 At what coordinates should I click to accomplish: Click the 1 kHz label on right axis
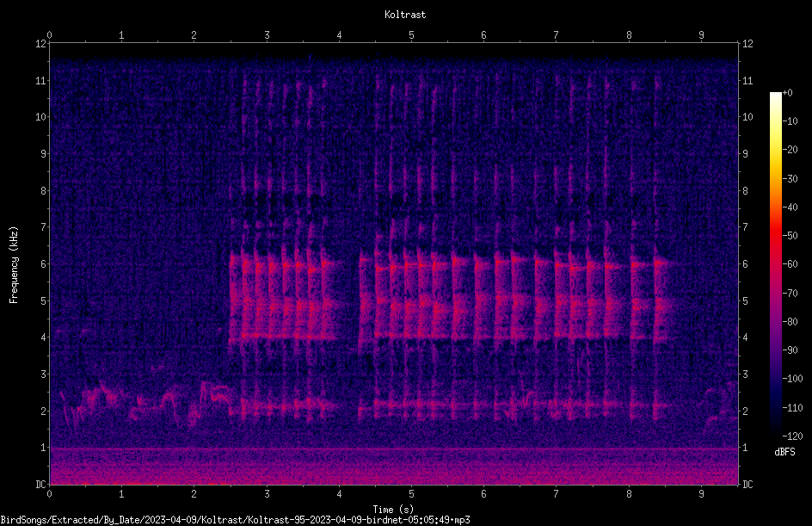click(745, 448)
